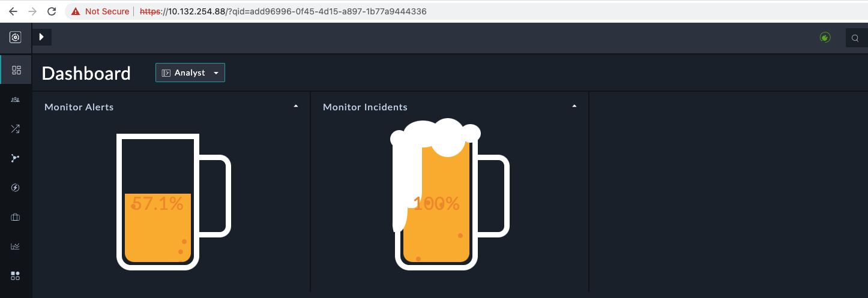Open the branching nodes icon in sidebar

tap(16, 158)
